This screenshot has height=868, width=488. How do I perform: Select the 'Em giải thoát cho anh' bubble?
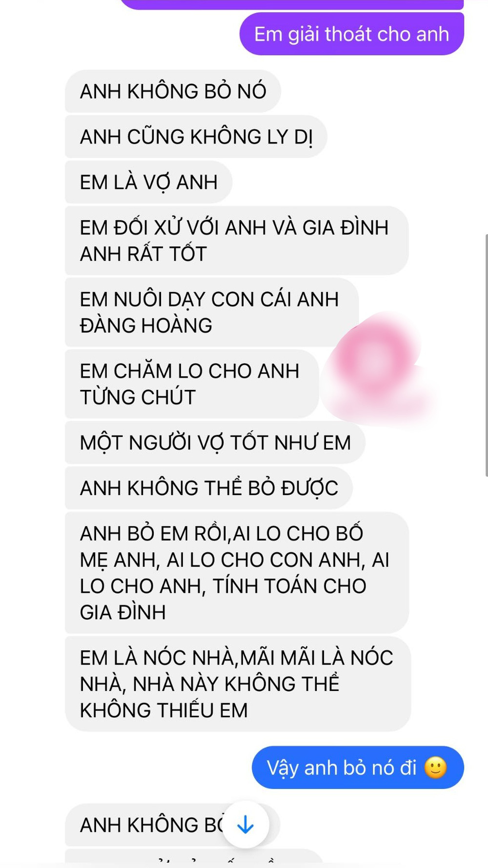pos(351,34)
